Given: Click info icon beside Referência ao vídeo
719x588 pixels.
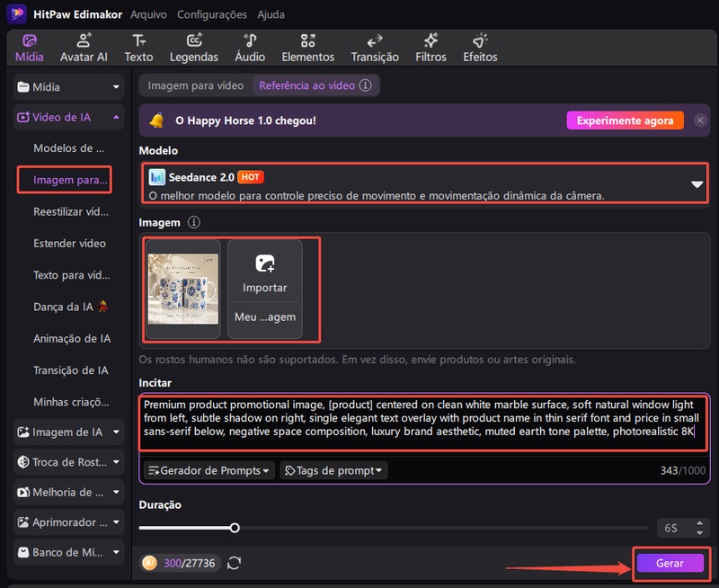Looking at the screenshot, I should point(366,85).
